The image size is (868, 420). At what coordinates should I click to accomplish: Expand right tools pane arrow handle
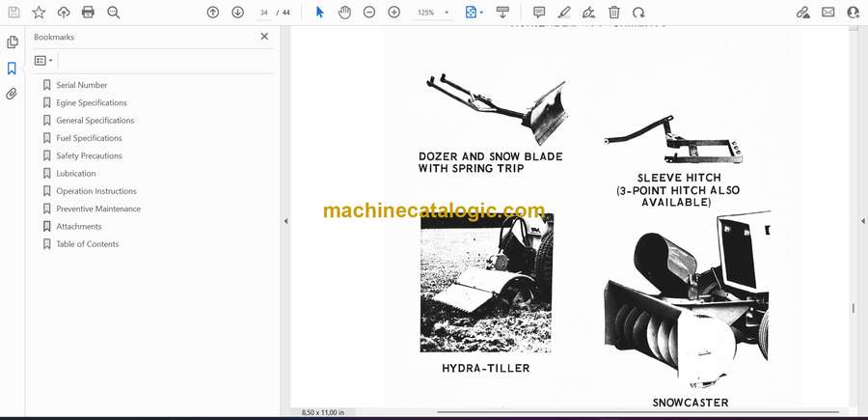(x=862, y=221)
